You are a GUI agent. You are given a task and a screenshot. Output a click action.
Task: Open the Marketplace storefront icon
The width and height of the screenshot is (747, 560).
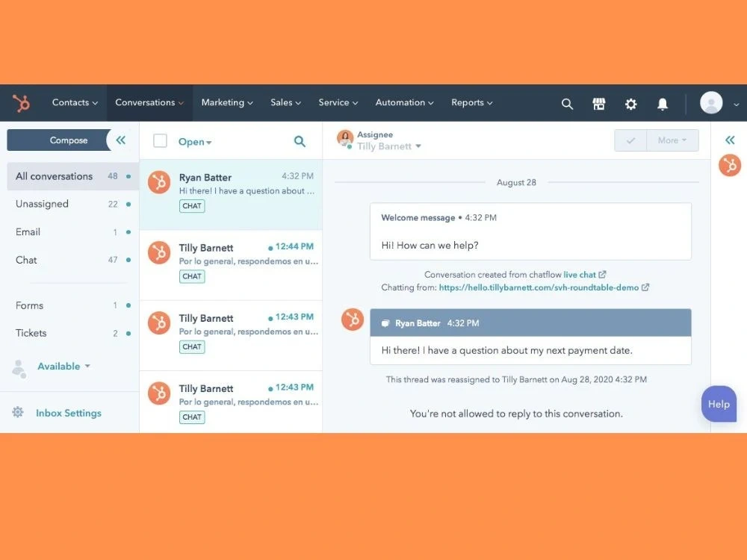pos(599,103)
